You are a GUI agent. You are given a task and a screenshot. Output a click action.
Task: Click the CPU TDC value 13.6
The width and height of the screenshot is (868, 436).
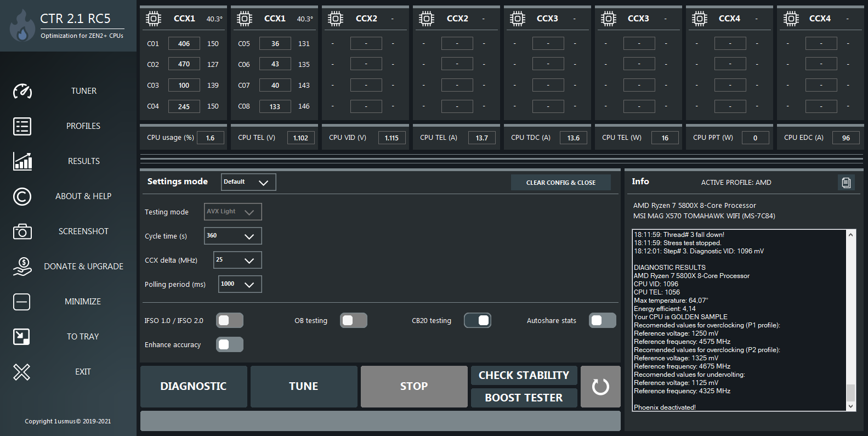point(574,138)
